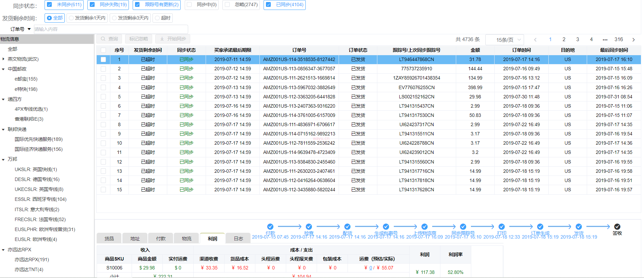This screenshot has height=278, width=644.
Task: Expand the 燕文物流(武汉) tree node
Action: [3, 59]
